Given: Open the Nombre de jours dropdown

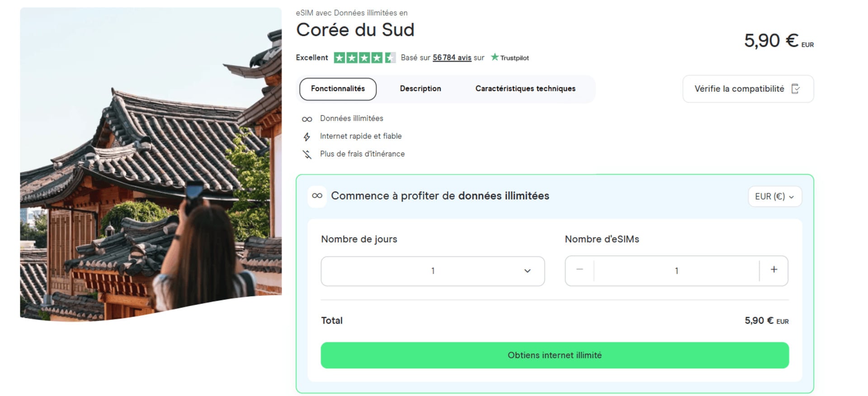Looking at the screenshot, I should click(x=433, y=270).
